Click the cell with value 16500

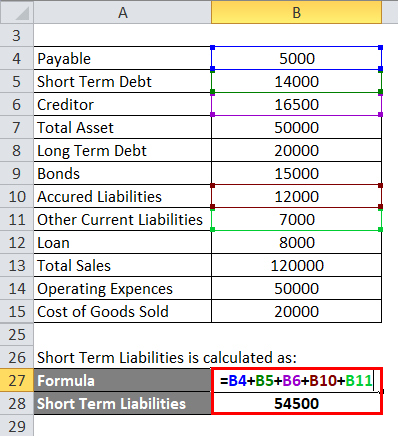[x=296, y=104]
